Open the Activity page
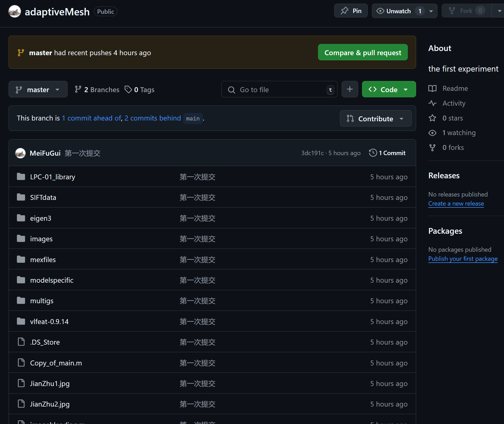504x424 pixels. click(x=454, y=103)
